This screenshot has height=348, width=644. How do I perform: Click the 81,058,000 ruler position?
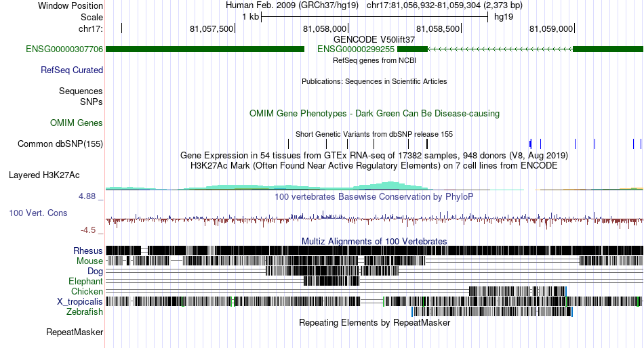(x=325, y=28)
